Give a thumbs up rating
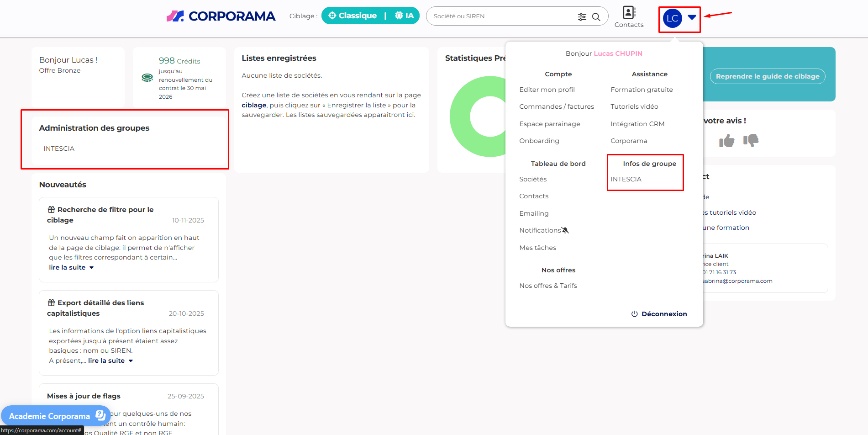This screenshot has width=868, height=435. [x=726, y=141]
